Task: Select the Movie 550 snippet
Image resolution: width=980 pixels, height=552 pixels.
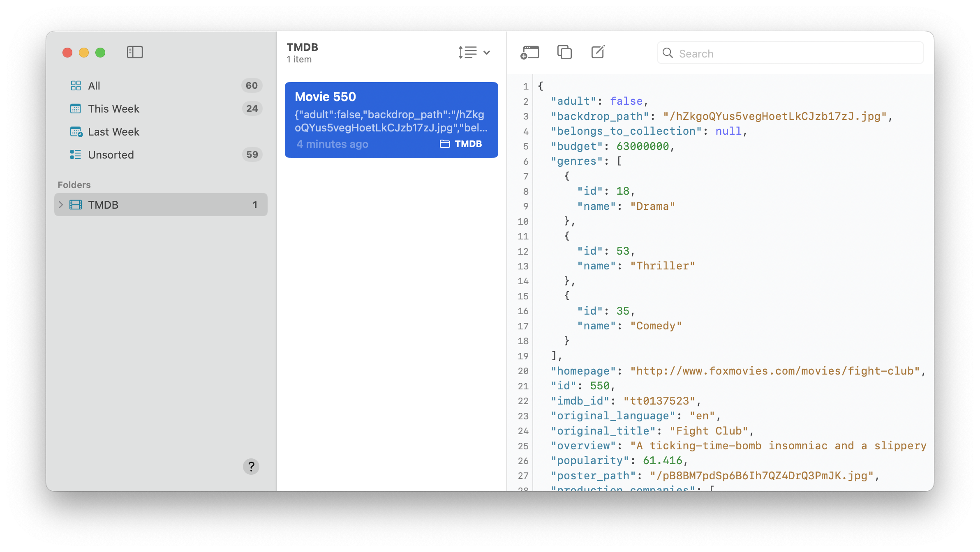Action: (x=391, y=120)
